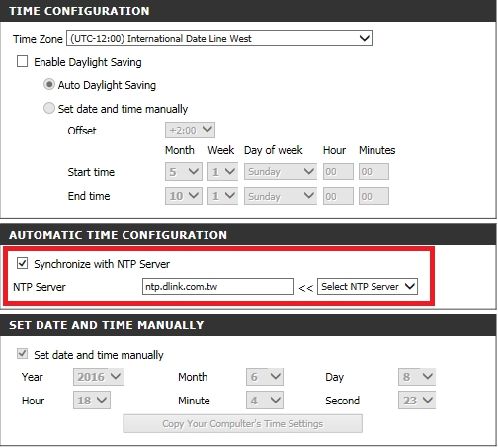Click Copy Your Computer's Time Settings button
498x448 pixels.
tap(243, 424)
